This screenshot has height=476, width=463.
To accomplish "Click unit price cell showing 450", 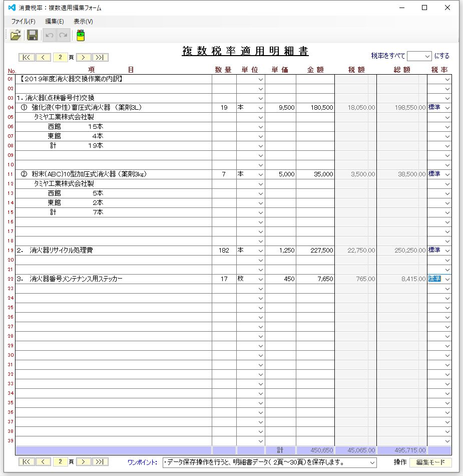I will pos(280,279).
